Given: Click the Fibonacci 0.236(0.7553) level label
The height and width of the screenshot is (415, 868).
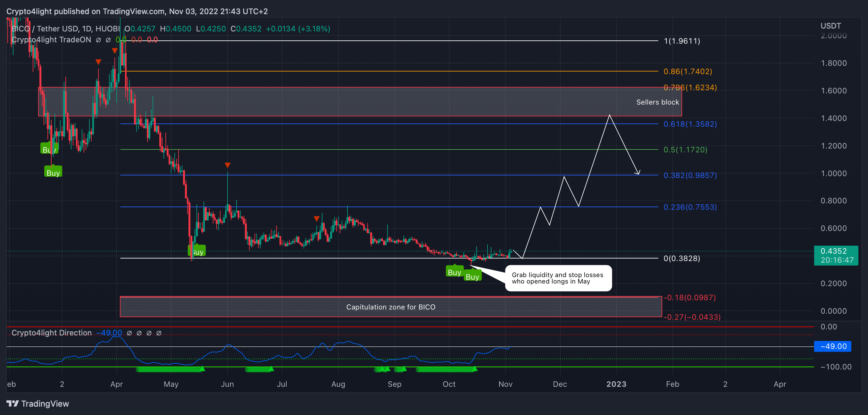Looking at the screenshot, I should [x=690, y=207].
